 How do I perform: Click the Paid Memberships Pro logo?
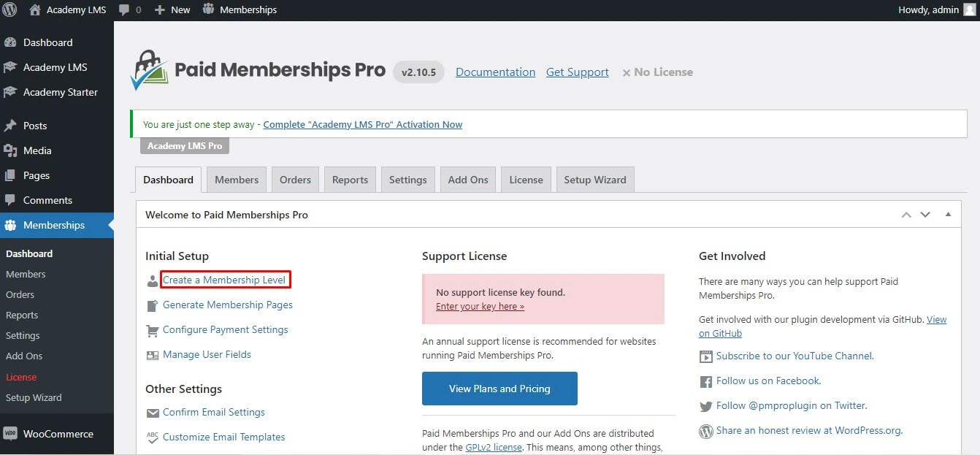258,70
